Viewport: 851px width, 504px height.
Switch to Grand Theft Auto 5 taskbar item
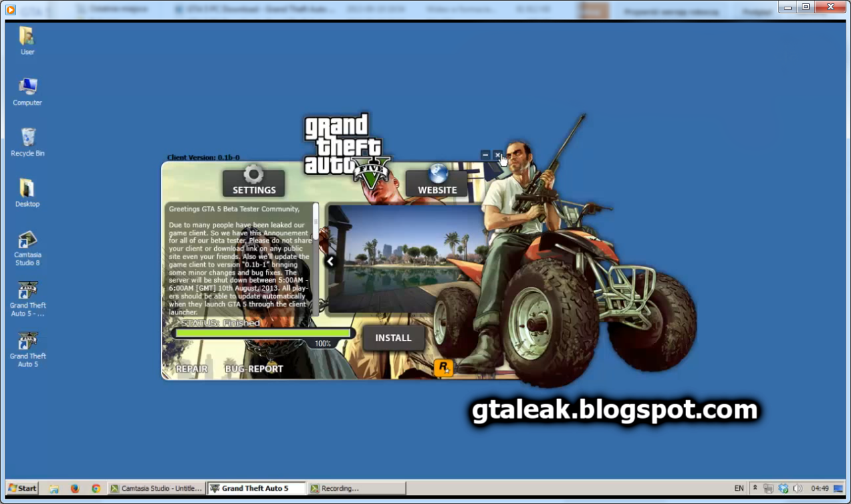point(256,488)
